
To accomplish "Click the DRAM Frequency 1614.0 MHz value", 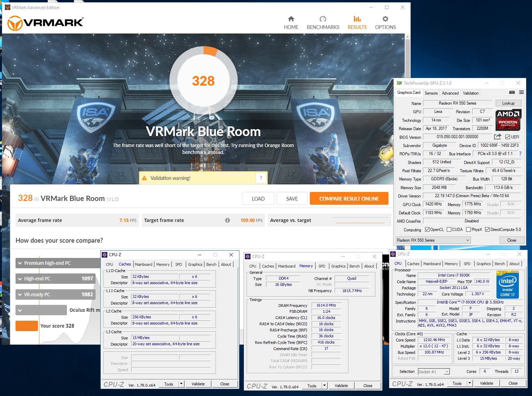I will [x=326, y=305].
